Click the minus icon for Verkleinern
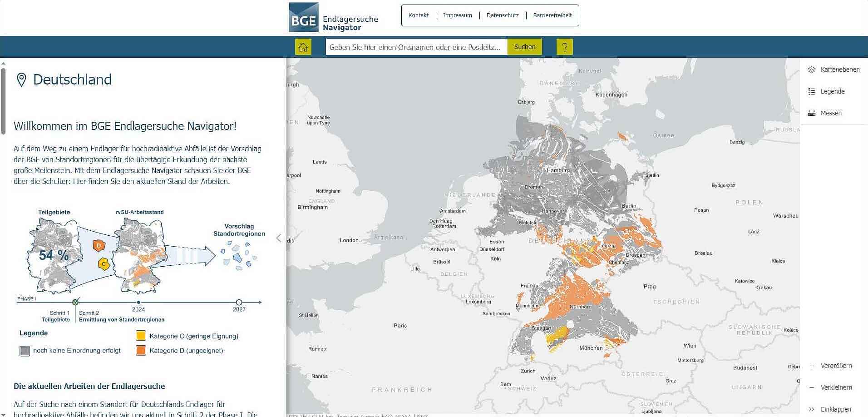Image resolution: width=868 pixels, height=417 pixels. tap(812, 387)
